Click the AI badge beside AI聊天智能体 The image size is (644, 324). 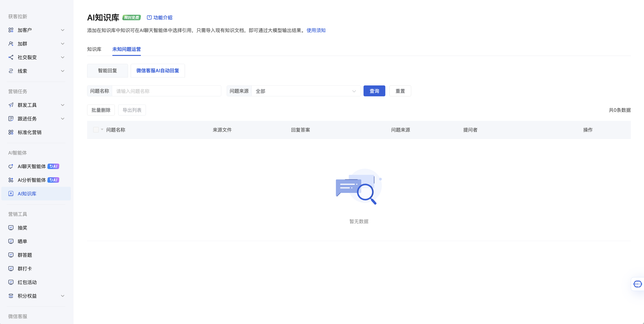tap(53, 166)
